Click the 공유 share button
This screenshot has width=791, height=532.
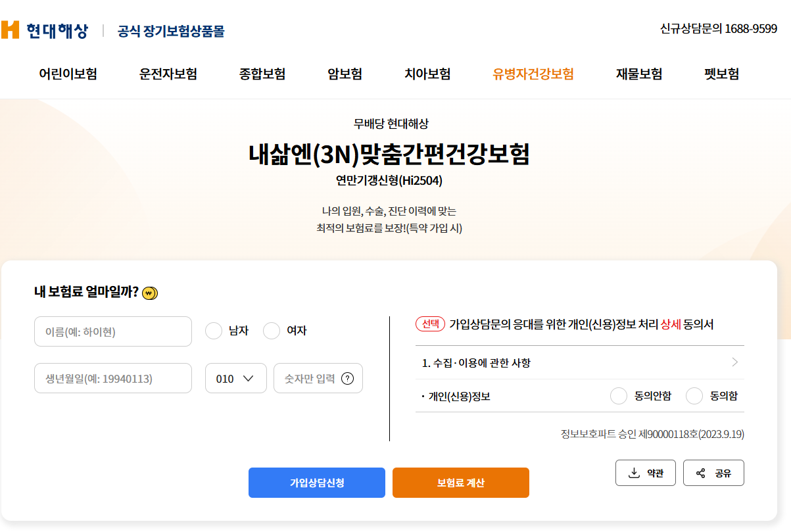point(713,473)
